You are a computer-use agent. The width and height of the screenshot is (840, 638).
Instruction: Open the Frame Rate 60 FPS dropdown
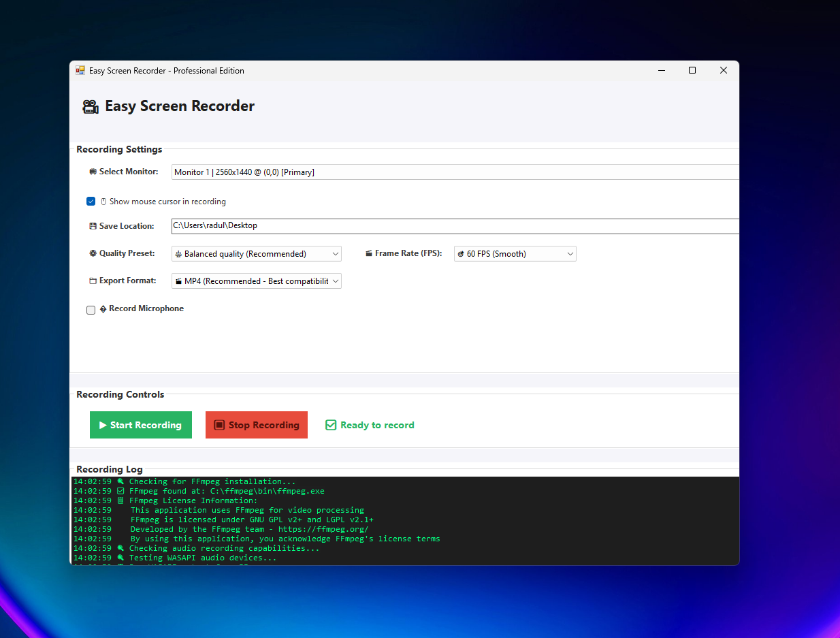(x=515, y=254)
